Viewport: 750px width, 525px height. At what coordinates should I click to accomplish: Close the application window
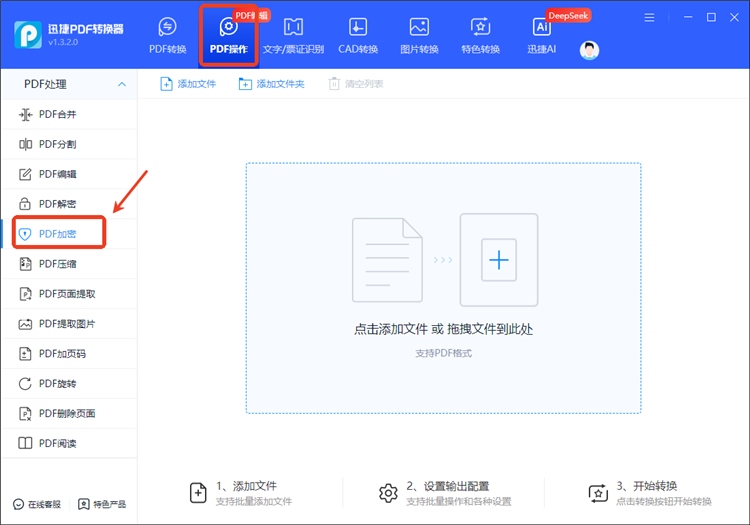pos(734,17)
